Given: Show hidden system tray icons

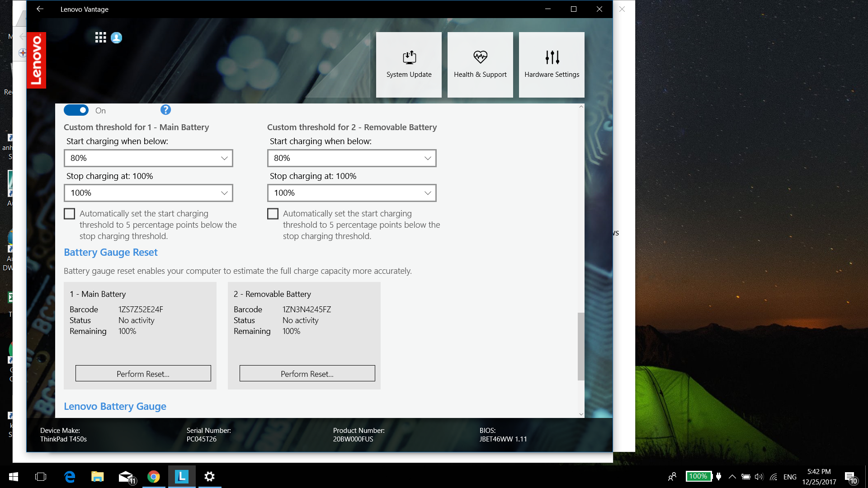Looking at the screenshot, I should tap(732, 477).
